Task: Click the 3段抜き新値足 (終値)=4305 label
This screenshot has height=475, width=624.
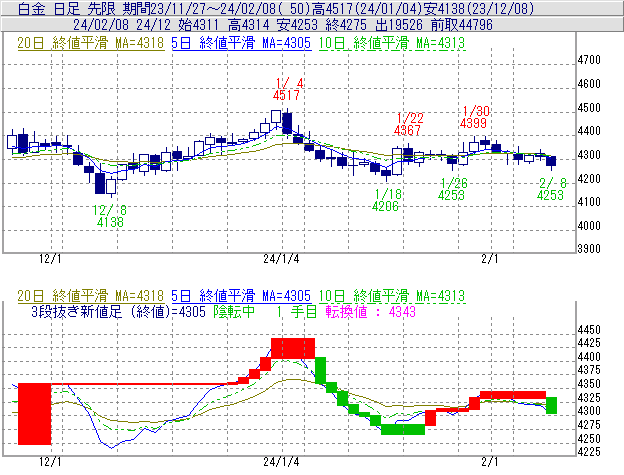Action: [x=118, y=311]
